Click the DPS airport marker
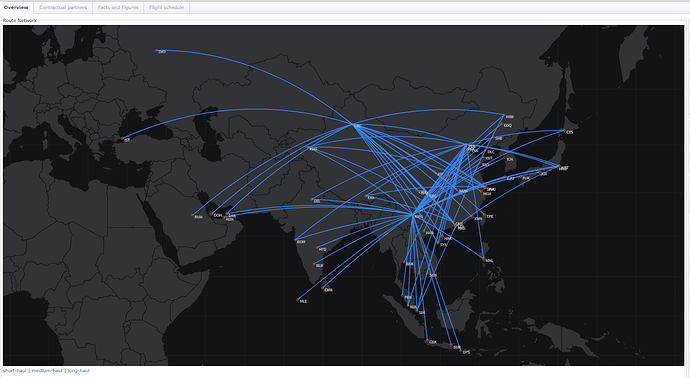Viewport: 690px width, 378px height. (x=461, y=351)
